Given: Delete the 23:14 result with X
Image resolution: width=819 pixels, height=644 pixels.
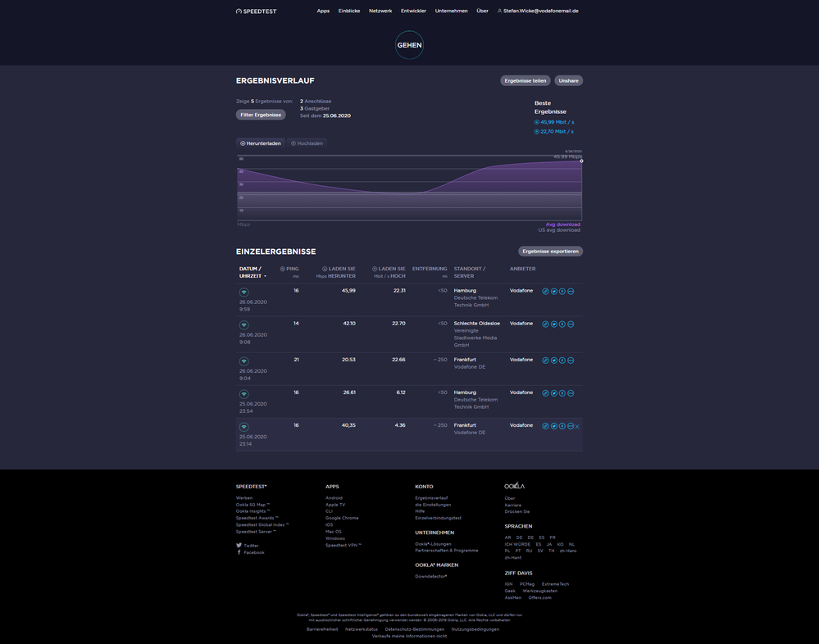Looking at the screenshot, I should pos(577,426).
